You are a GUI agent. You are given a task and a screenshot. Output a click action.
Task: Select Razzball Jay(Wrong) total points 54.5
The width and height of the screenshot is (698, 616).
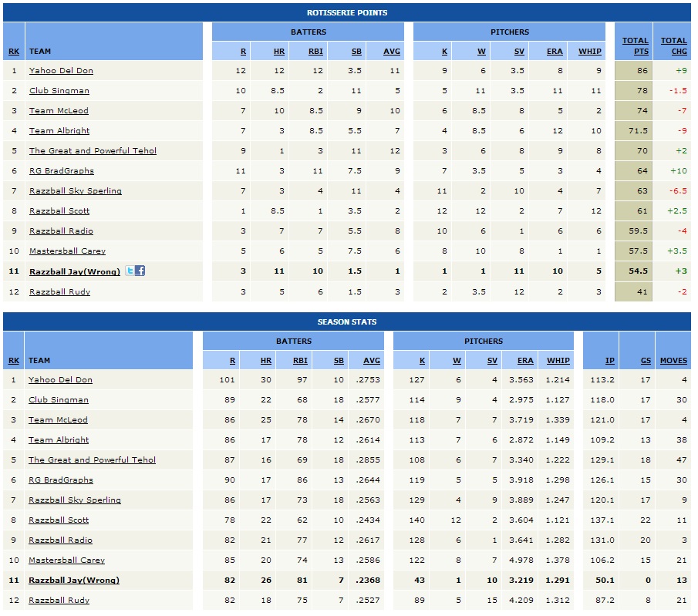point(638,271)
